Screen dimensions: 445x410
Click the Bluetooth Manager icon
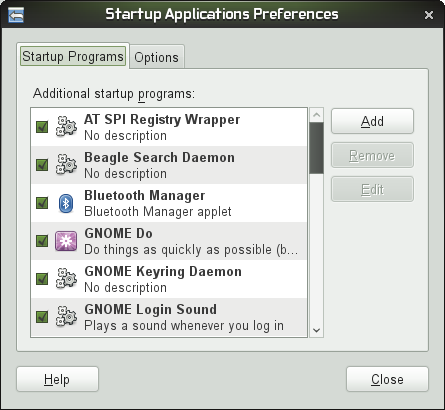click(x=66, y=203)
